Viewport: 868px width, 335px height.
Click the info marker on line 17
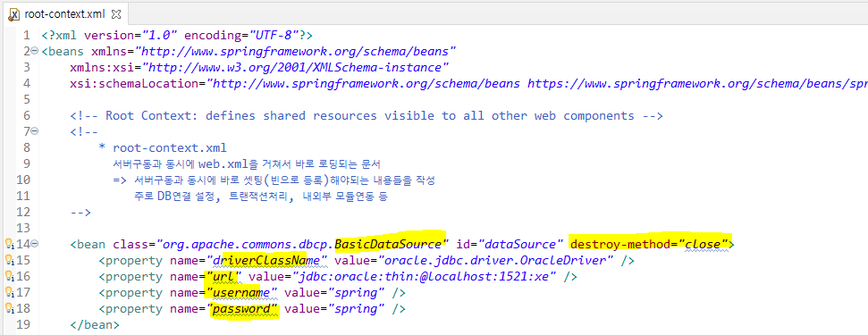pyautogui.click(x=9, y=292)
